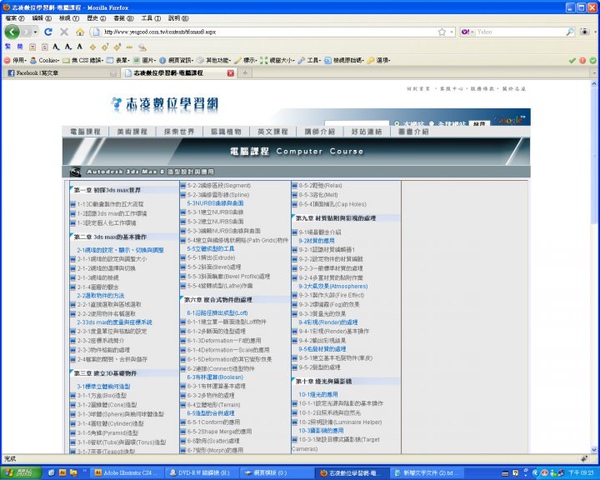Open the Yahoo search engine dropdown
This screenshot has height=480, width=600.
pyautogui.click(x=467, y=32)
